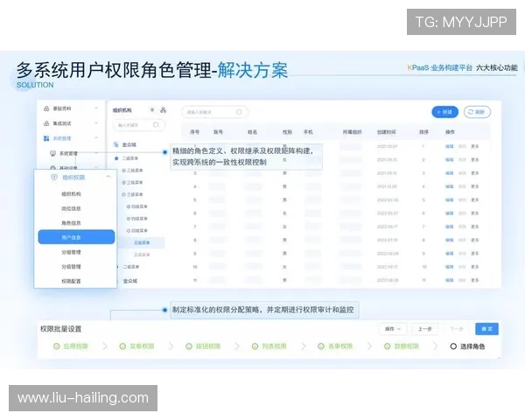Click the 集成测试 sidebar icon
Image resolution: width=525 pixels, height=420 pixels.
pos(46,123)
